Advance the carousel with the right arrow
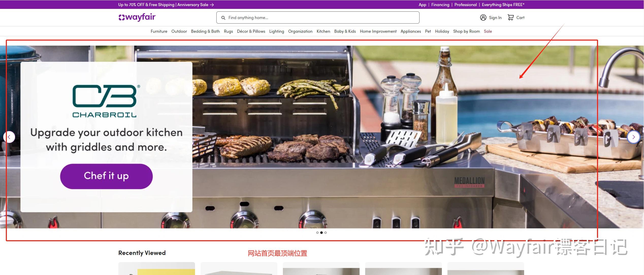The height and width of the screenshot is (275, 644). click(634, 137)
